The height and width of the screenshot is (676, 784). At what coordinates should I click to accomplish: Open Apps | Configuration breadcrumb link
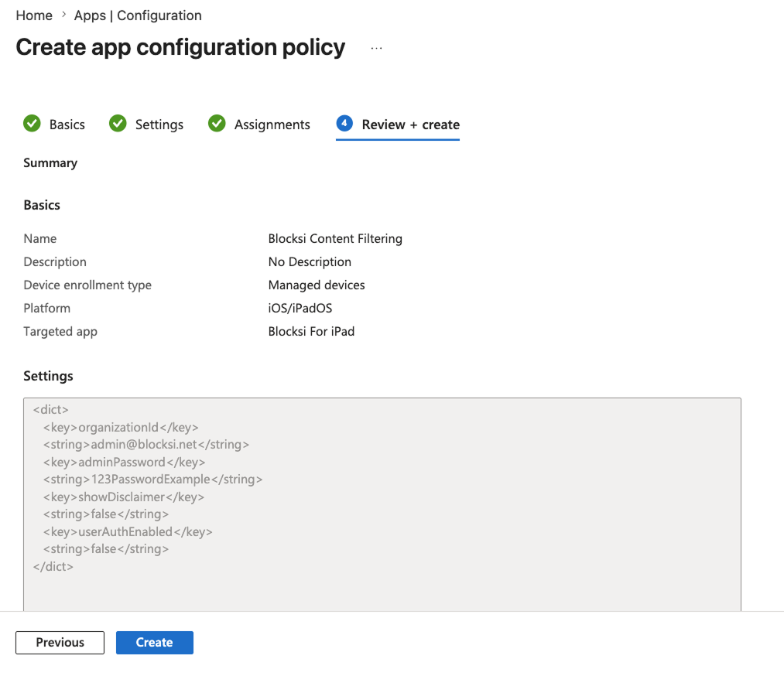point(138,15)
